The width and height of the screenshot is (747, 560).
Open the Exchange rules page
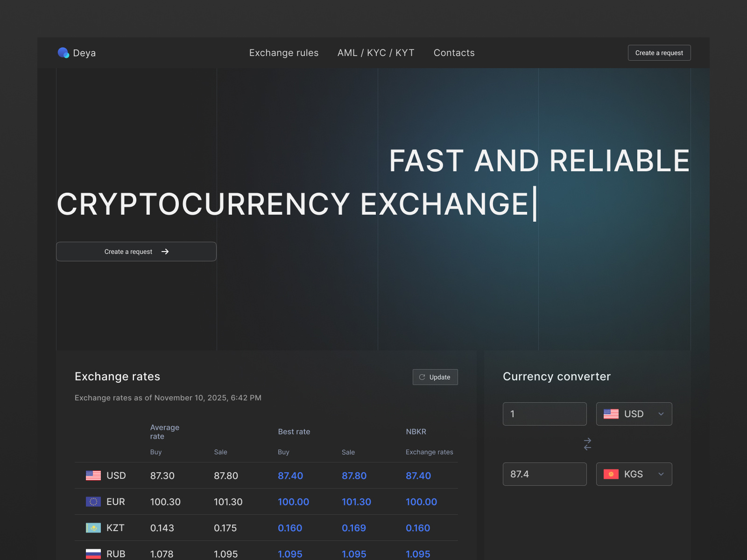point(283,53)
